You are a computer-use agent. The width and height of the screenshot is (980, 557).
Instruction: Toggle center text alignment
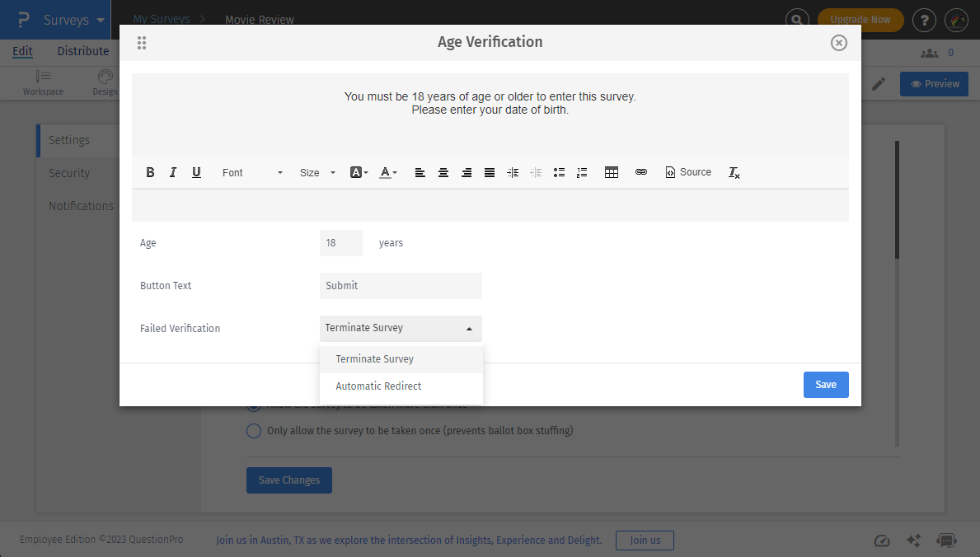pyautogui.click(x=443, y=172)
